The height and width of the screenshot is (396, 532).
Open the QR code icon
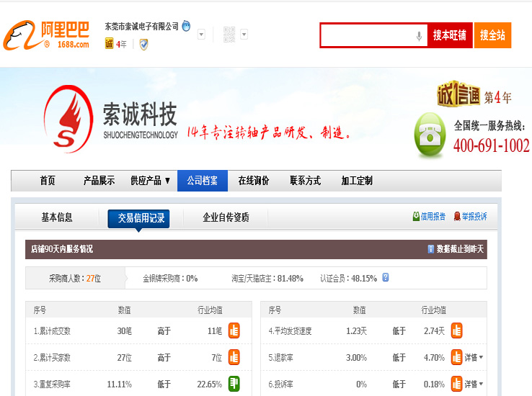point(229,35)
